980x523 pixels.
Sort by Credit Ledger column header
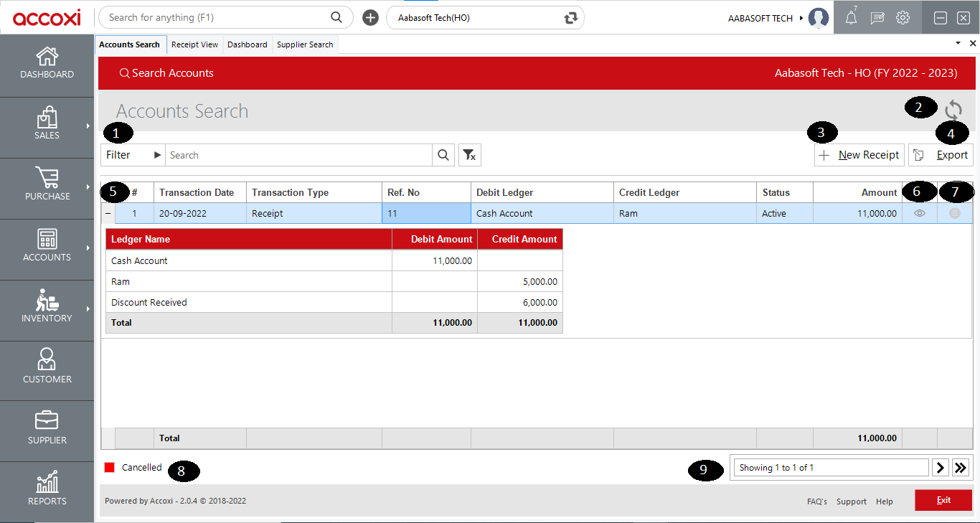coord(685,192)
